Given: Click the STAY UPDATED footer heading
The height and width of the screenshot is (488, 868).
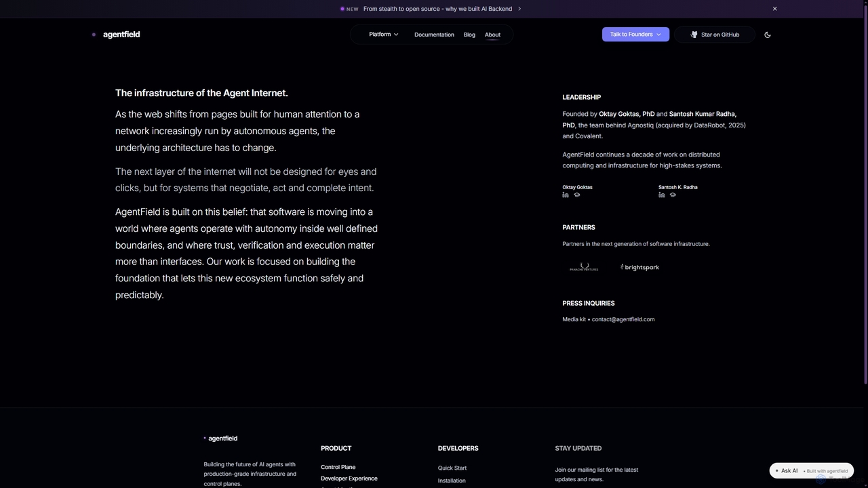Looking at the screenshot, I should pyautogui.click(x=578, y=448).
